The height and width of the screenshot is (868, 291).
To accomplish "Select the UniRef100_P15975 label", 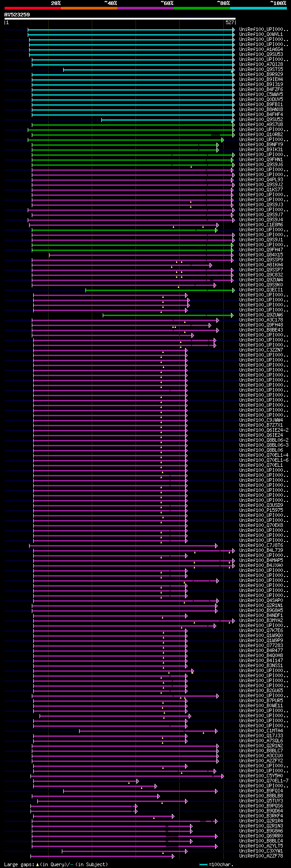I will [x=261, y=510].
